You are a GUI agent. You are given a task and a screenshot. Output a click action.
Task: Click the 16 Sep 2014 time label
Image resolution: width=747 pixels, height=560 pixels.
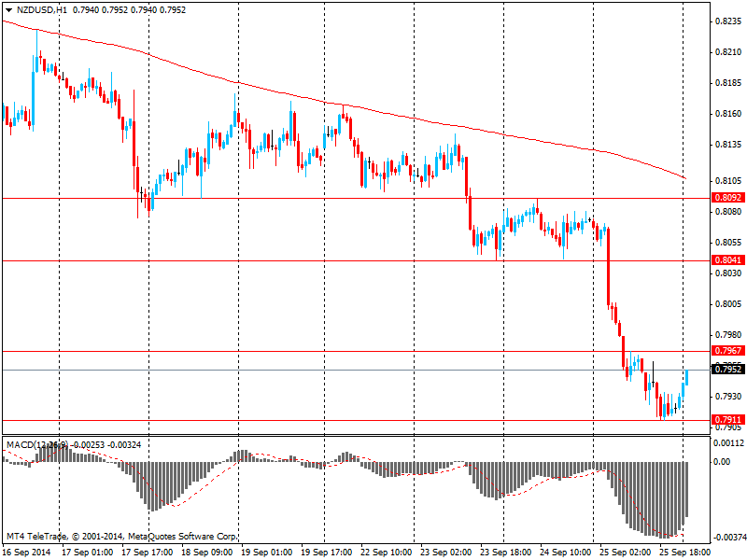[x=27, y=553]
